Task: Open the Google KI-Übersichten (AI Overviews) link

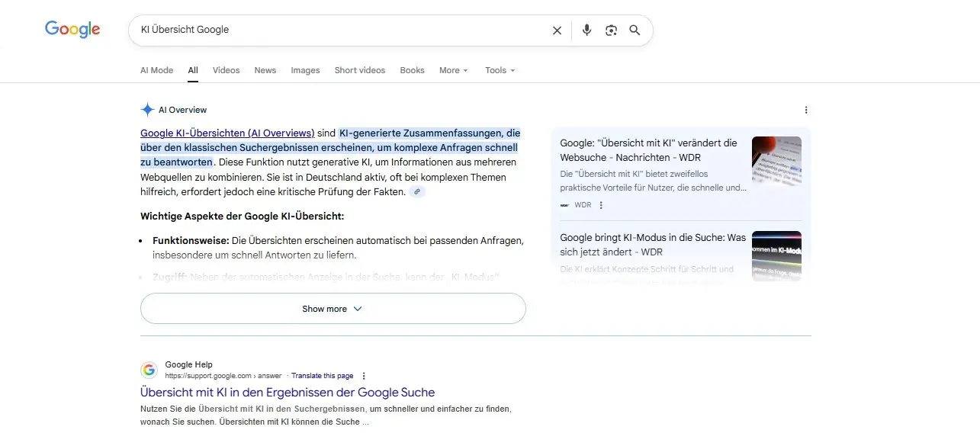Action: [x=227, y=132]
